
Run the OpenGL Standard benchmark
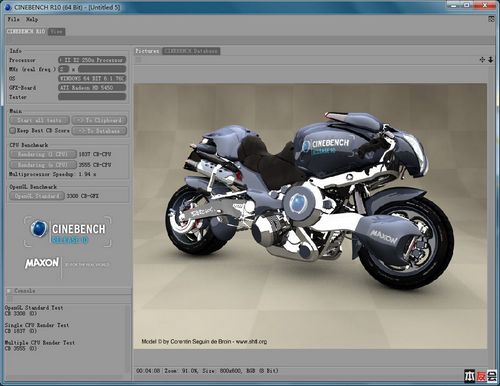(x=37, y=196)
